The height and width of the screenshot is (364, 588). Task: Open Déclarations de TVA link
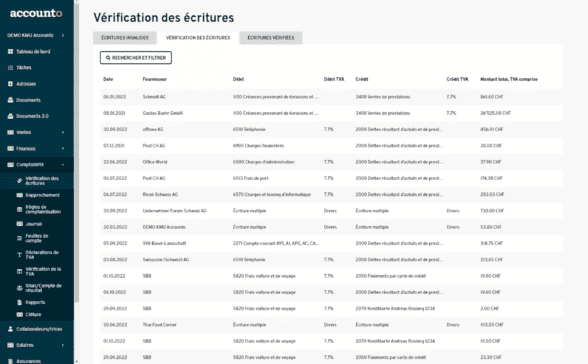coord(42,255)
